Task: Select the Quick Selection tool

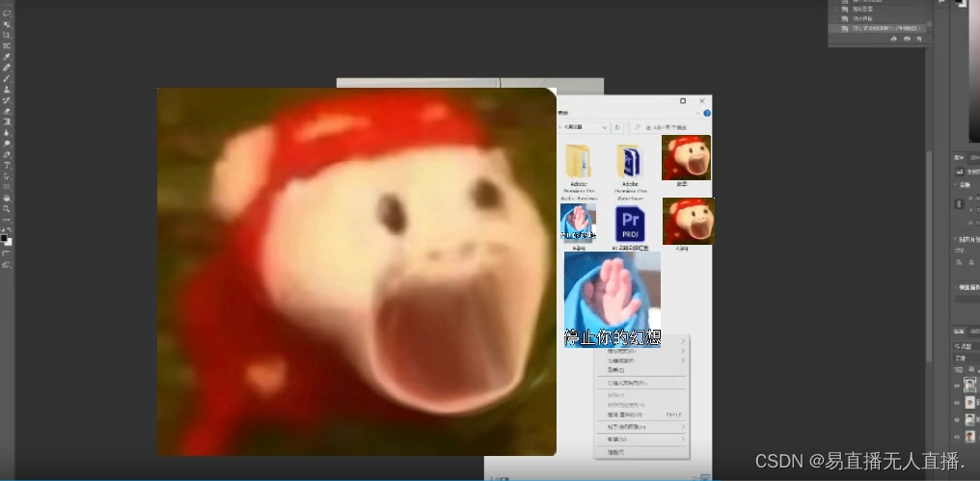Action: (7, 24)
